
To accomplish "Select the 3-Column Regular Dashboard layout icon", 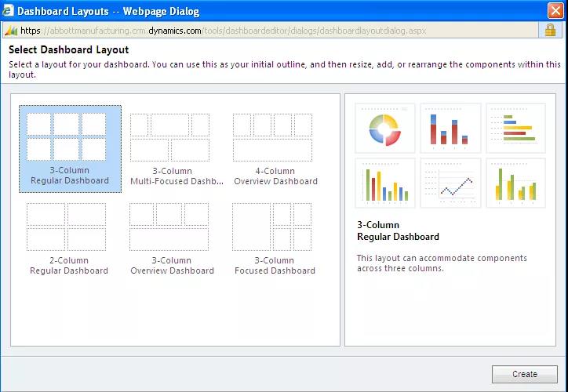I will [x=67, y=137].
